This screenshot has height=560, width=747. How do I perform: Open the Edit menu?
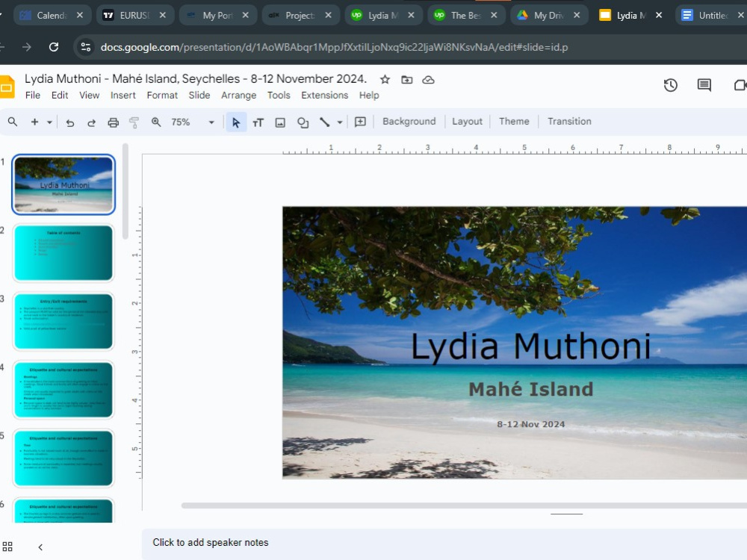tap(60, 96)
